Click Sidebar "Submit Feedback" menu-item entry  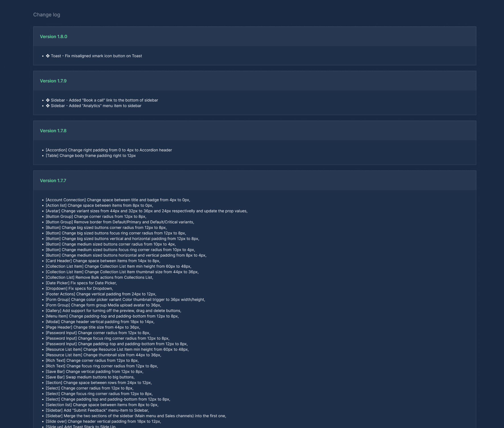click(97, 410)
